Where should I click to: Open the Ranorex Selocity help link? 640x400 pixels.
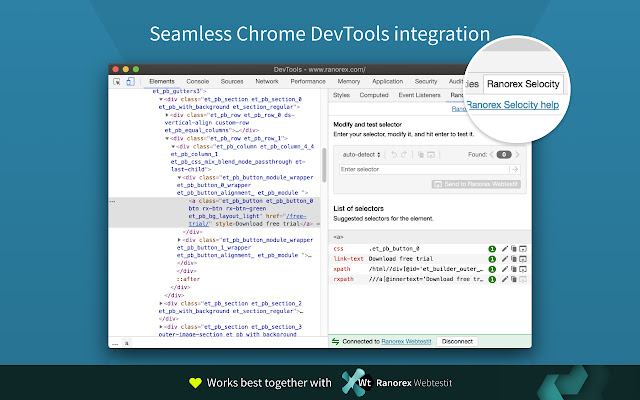(x=513, y=105)
